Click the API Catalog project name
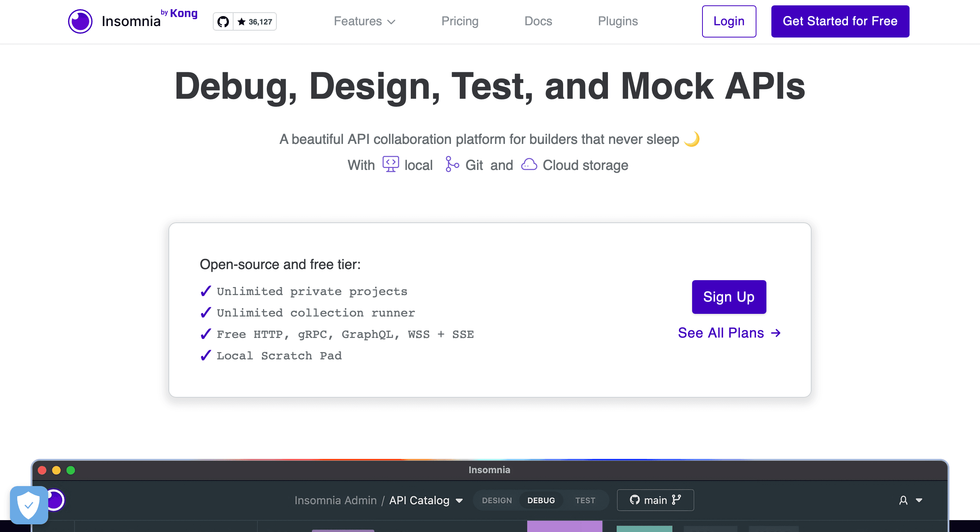 [x=419, y=500]
